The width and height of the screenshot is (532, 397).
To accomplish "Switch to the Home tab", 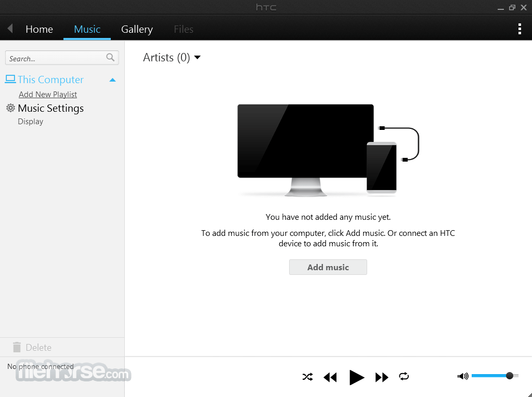I will (x=40, y=29).
